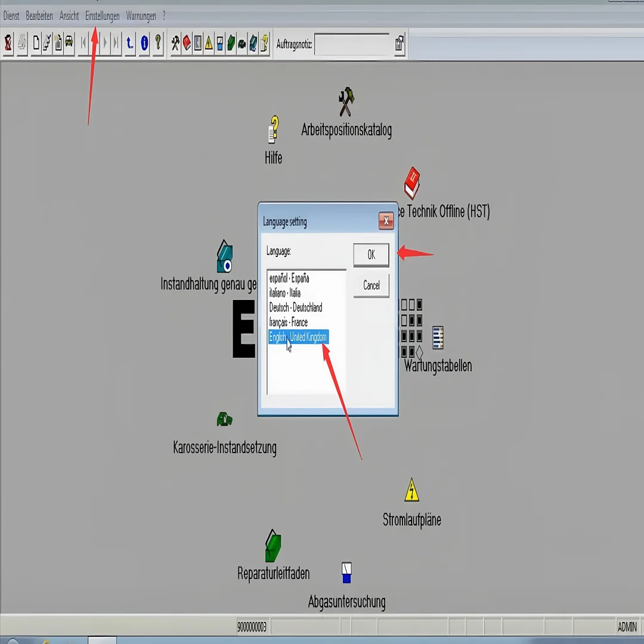This screenshot has width=644, height=644.
Task: Select Deutsch - Deutschland in language list
Action: [296, 308]
